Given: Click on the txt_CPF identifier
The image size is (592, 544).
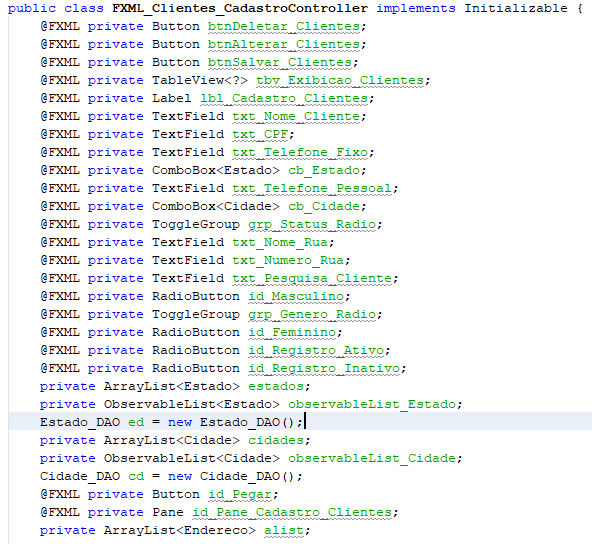Looking at the screenshot, I should pos(260,134).
